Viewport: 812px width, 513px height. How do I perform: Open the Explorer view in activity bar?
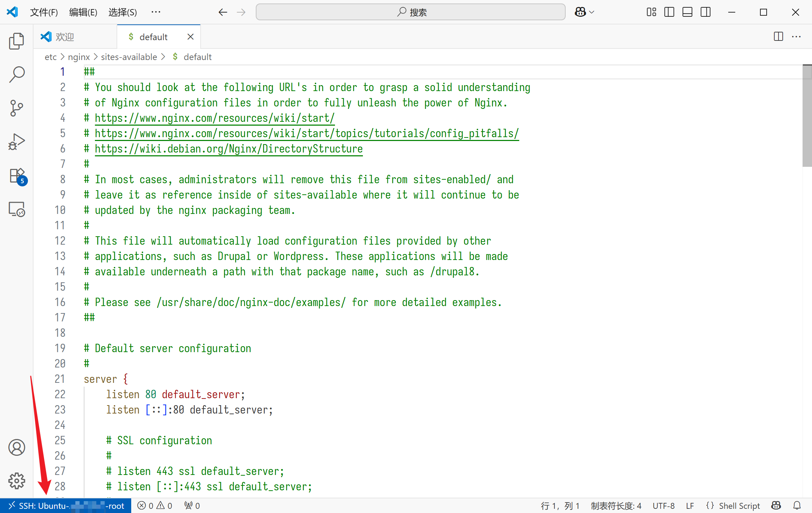(16, 41)
